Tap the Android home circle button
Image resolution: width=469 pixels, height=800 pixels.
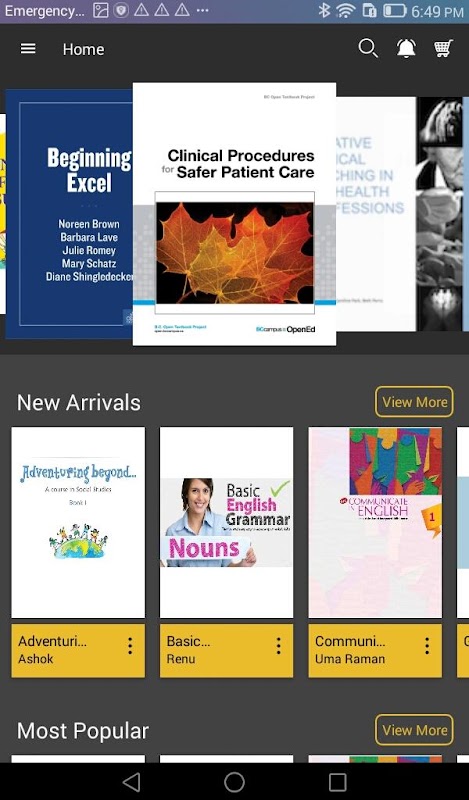tap(234, 782)
